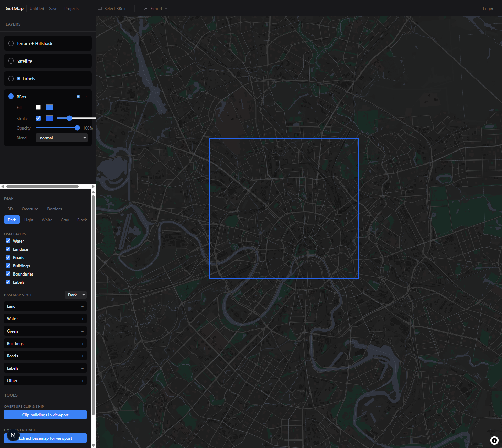Click the Login link
Viewport: 502px width, 448px height.
[x=488, y=8]
